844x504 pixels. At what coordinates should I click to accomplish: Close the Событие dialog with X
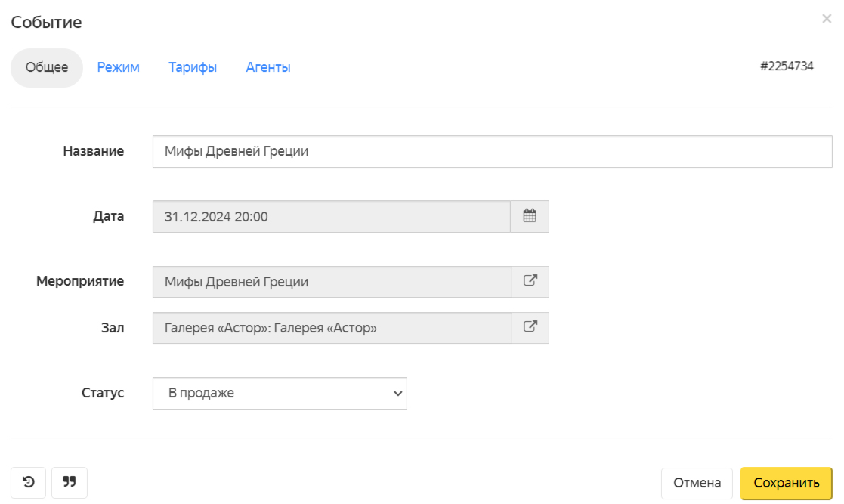tap(827, 19)
